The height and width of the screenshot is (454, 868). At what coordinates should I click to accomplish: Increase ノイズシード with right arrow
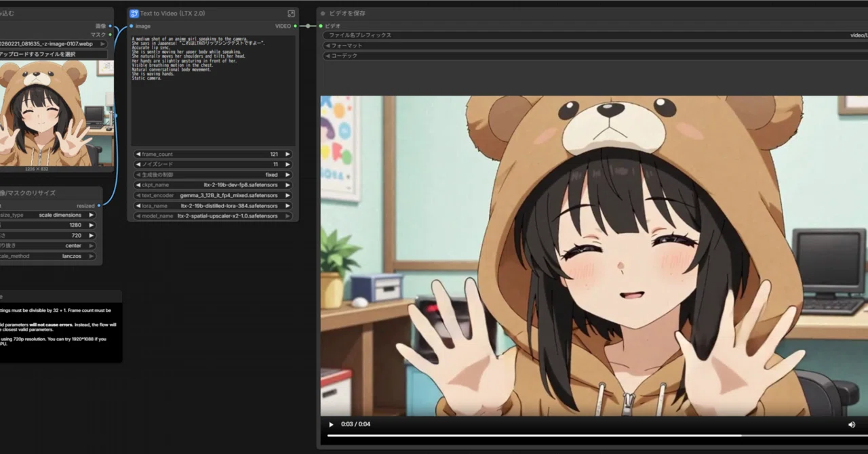point(288,165)
